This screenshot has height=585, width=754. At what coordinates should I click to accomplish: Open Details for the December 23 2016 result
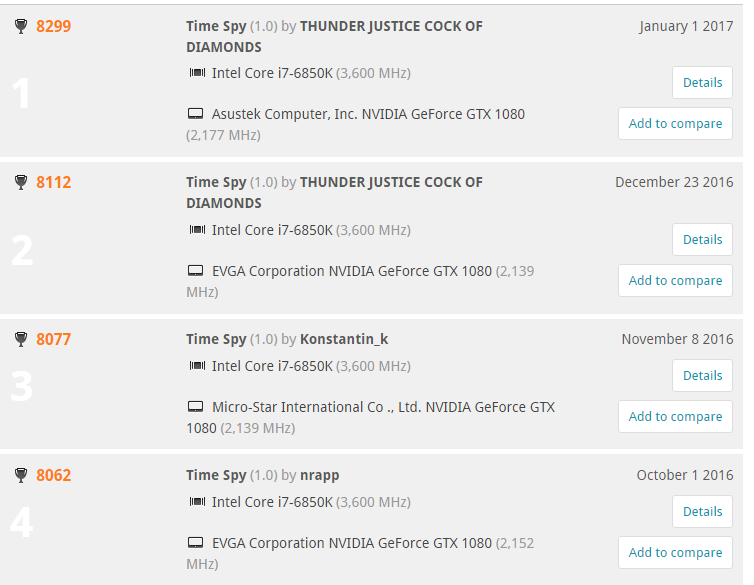(702, 239)
